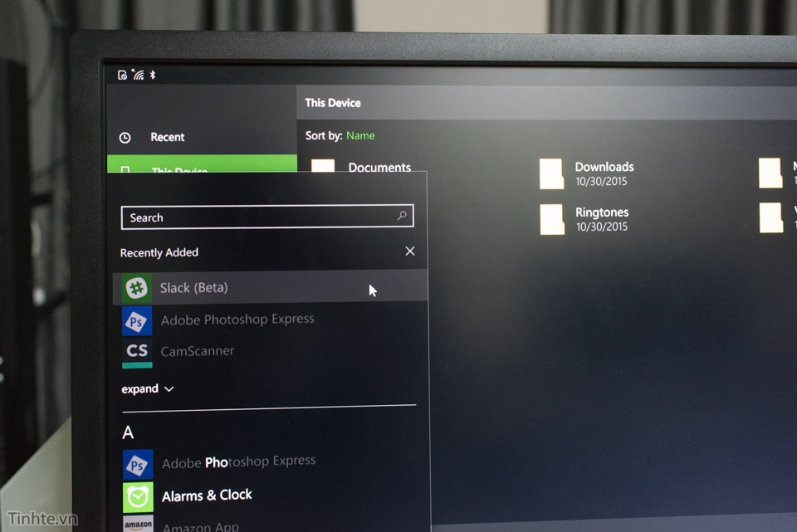Click the SIM status icon in top bar

click(x=123, y=76)
